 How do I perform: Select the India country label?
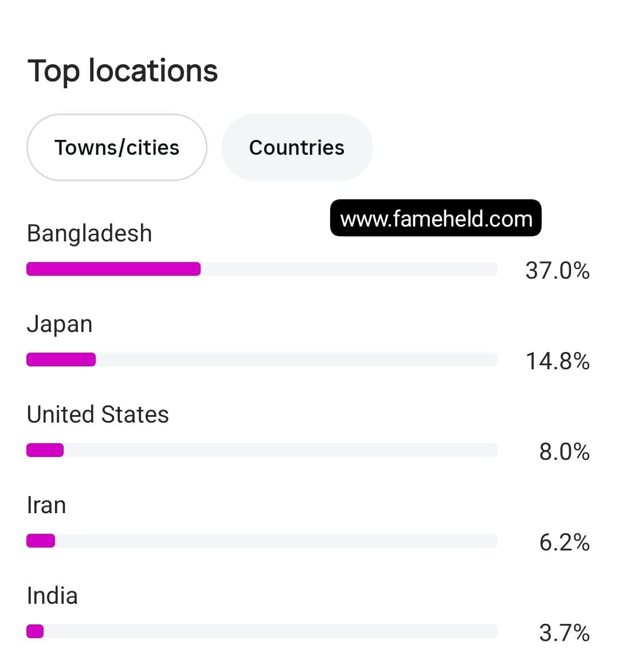(x=52, y=596)
